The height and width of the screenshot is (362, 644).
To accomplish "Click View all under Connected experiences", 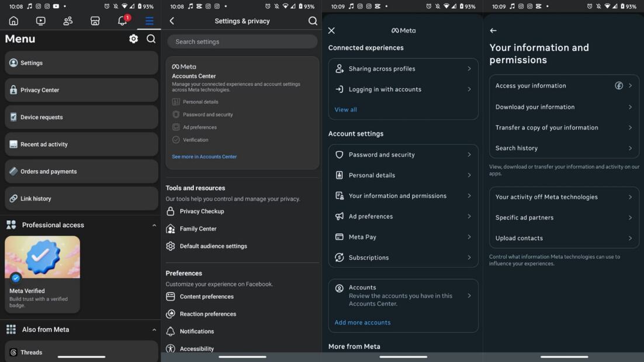I will 345,110.
